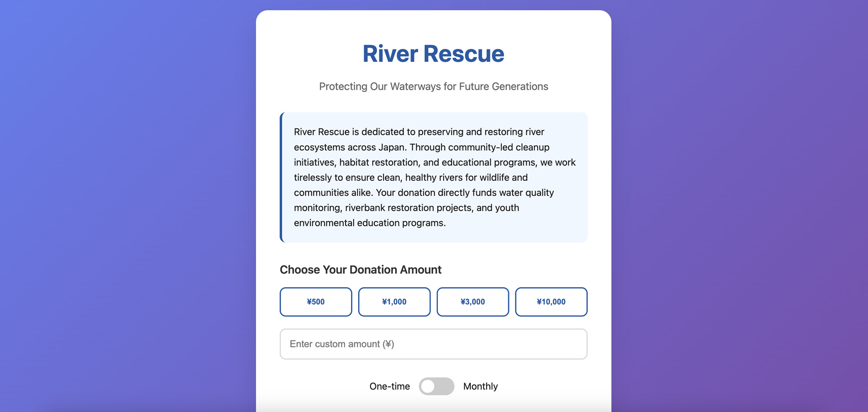Click the Monthly frequency label
The image size is (868, 412).
coord(481,386)
